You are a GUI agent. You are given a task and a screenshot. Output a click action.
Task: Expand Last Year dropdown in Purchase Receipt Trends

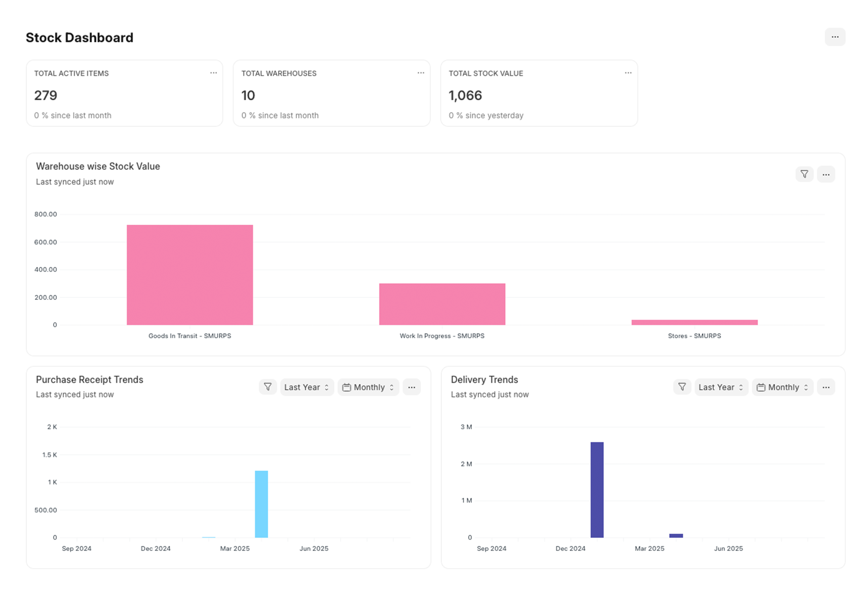[x=307, y=387]
